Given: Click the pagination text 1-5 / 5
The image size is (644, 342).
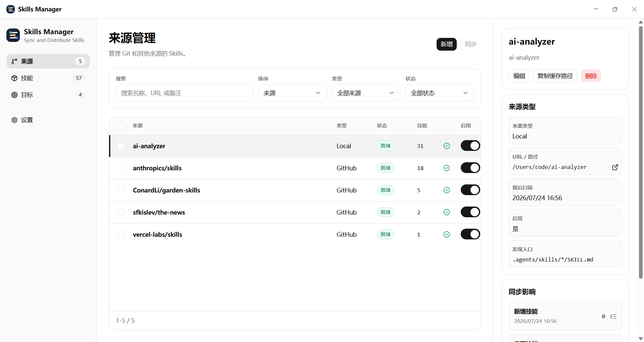Looking at the screenshot, I should click(125, 321).
